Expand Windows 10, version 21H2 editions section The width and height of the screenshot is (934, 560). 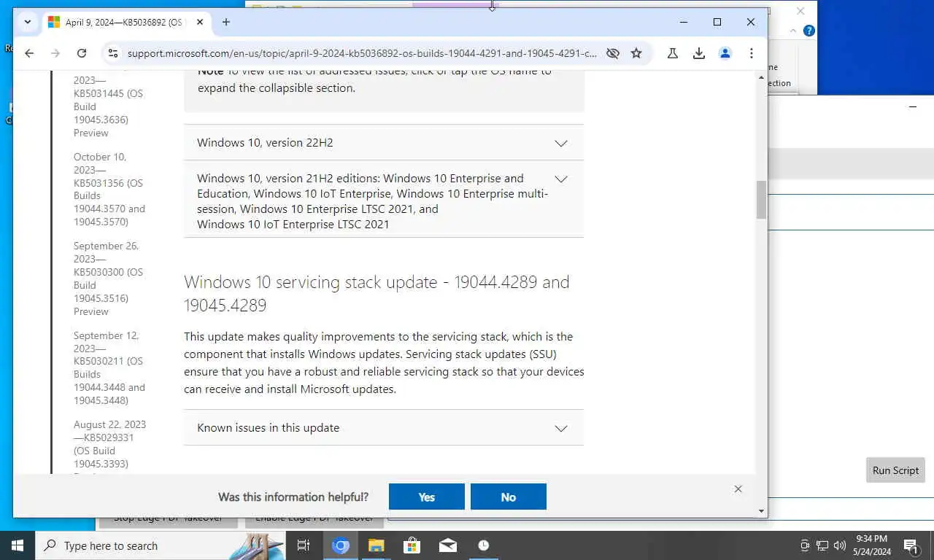click(384, 201)
